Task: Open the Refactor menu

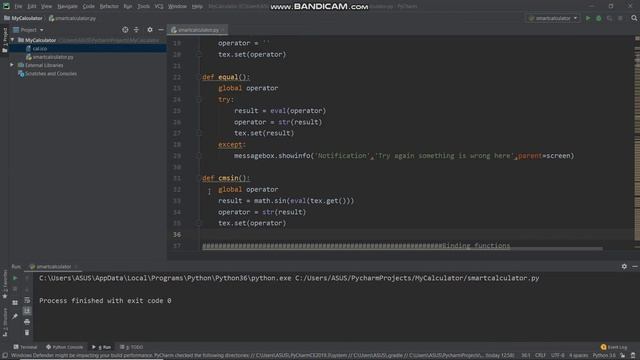Action: [x=109, y=6]
